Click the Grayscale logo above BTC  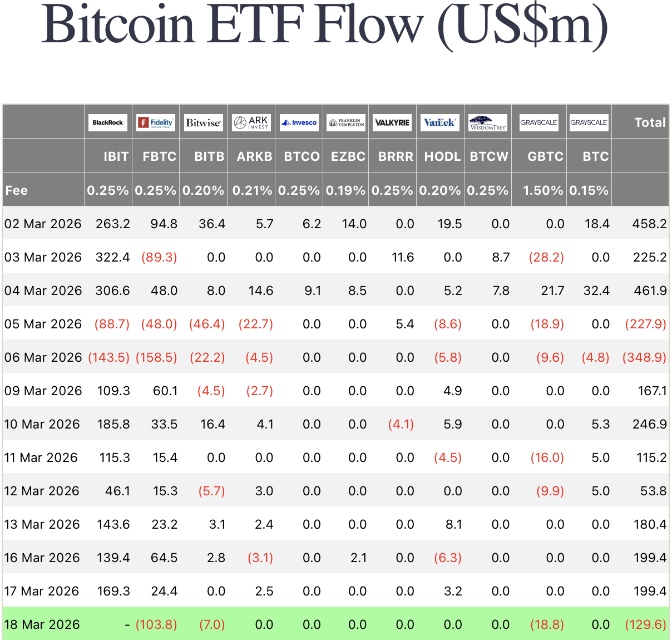[589, 122]
